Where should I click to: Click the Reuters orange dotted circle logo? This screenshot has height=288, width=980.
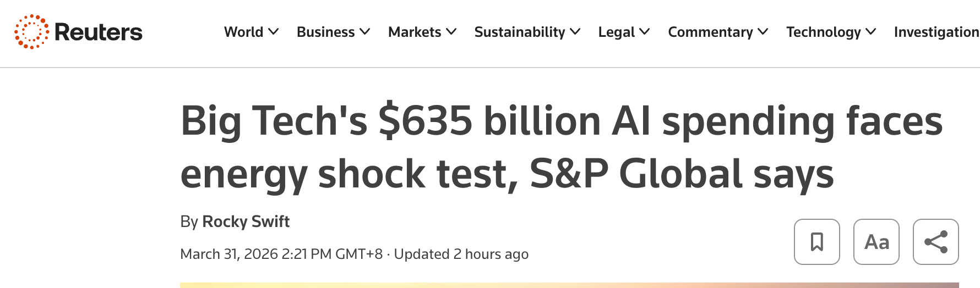[31, 32]
